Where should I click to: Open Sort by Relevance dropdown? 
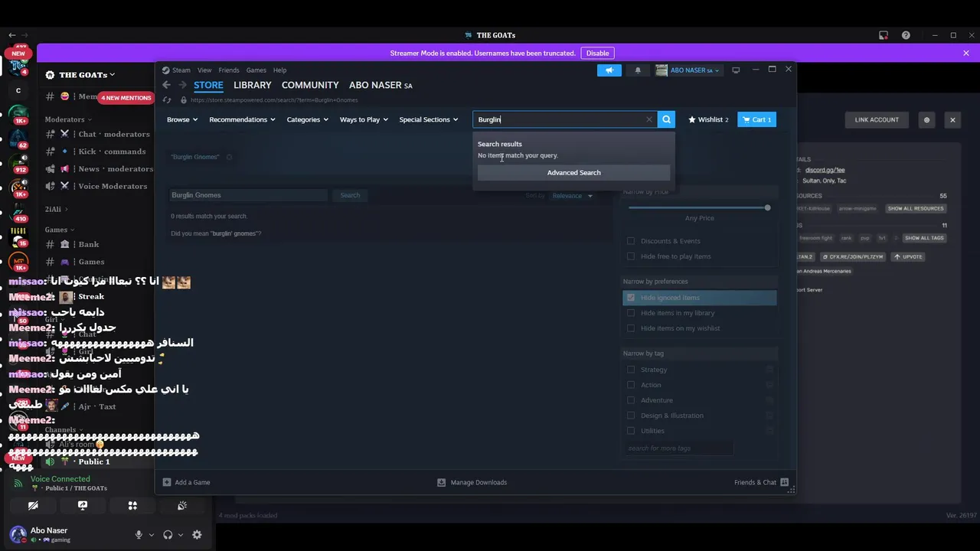coord(573,196)
